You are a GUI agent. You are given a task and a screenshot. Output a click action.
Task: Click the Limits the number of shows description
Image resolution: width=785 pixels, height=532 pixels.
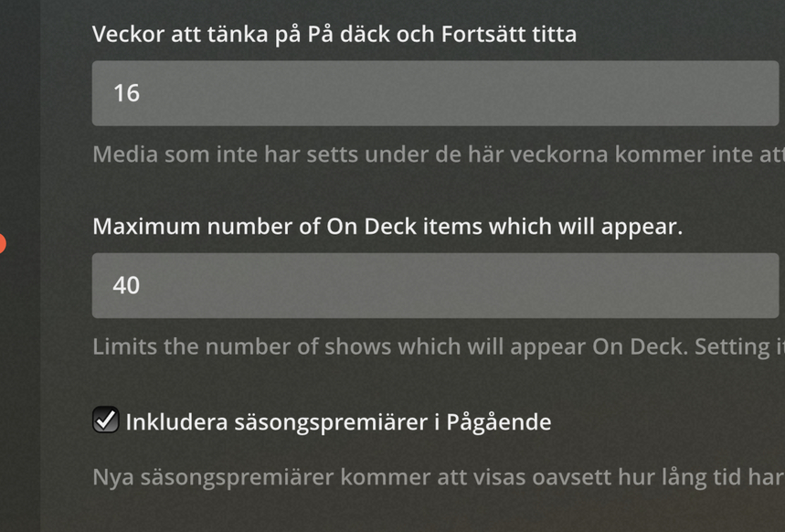tap(439, 346)
